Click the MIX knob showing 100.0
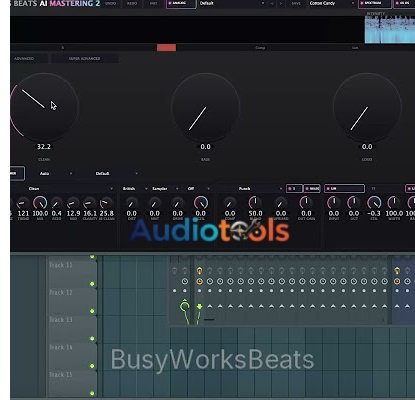 [40, 203]
